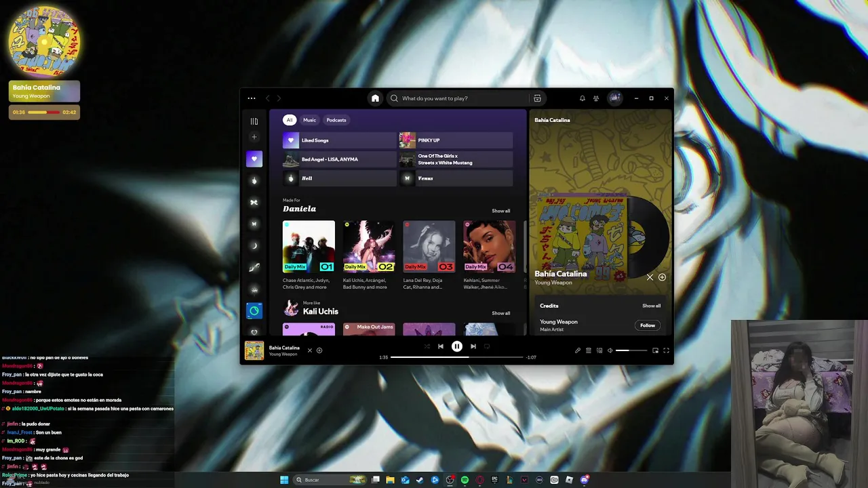Open the user profile avatar menu
The image size is (868, 488).
(x=614, y=98)
